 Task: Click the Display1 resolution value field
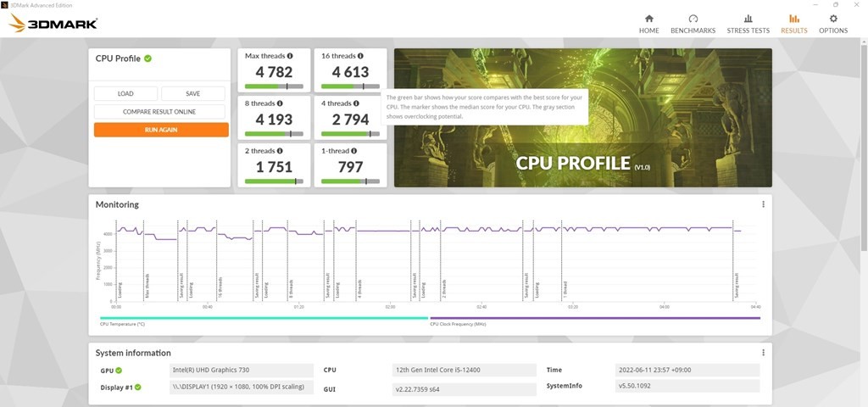(241, 387)
